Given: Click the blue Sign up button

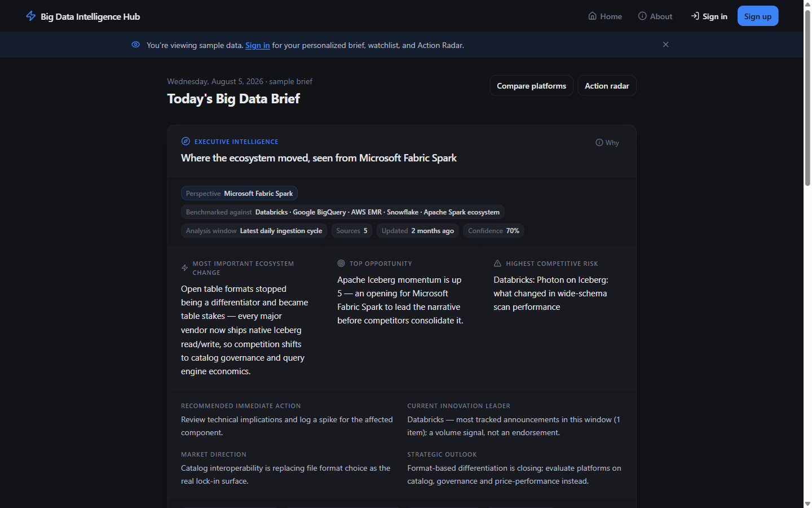Looking at the screenshot, I should pos(758,16).
